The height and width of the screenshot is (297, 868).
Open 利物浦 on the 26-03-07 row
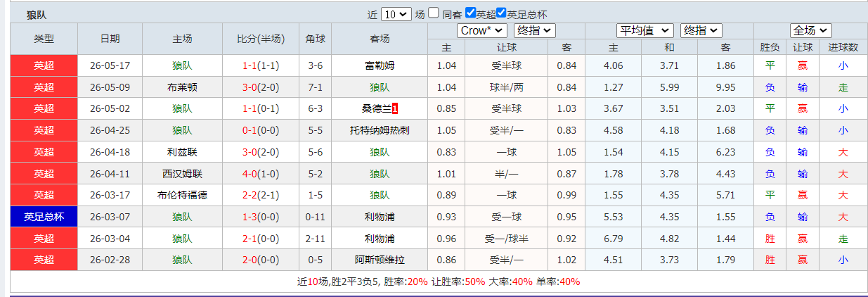coord(380,217)
